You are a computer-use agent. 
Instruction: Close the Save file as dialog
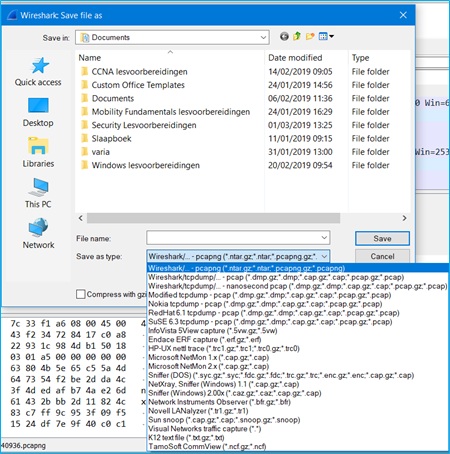click(x=403, y=15)
